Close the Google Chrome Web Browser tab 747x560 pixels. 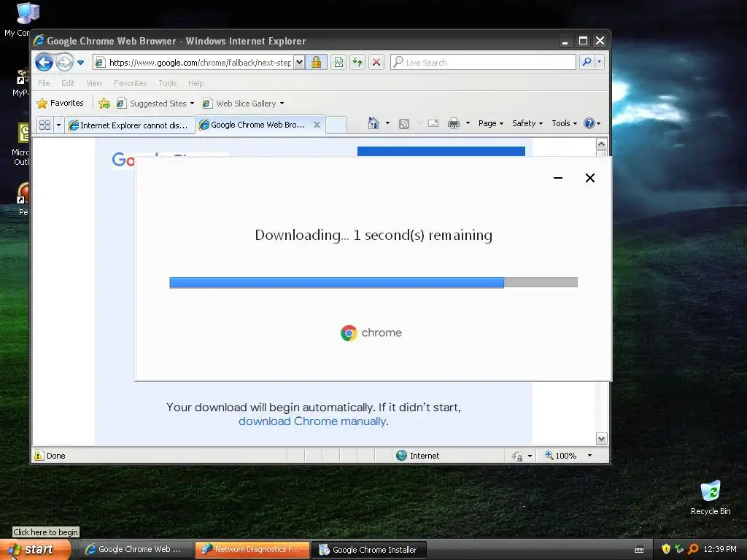317,125
